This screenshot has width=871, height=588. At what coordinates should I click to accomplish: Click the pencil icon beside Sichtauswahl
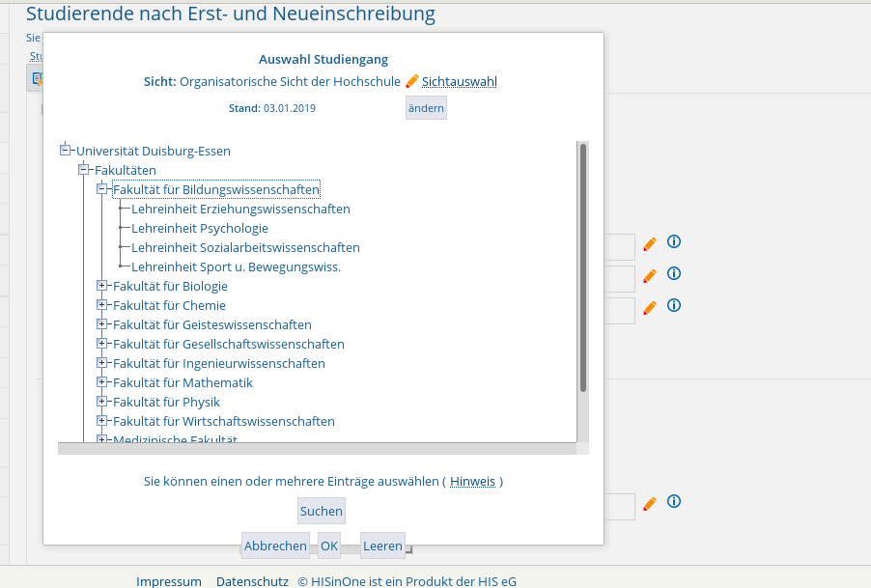click(411, 81)
